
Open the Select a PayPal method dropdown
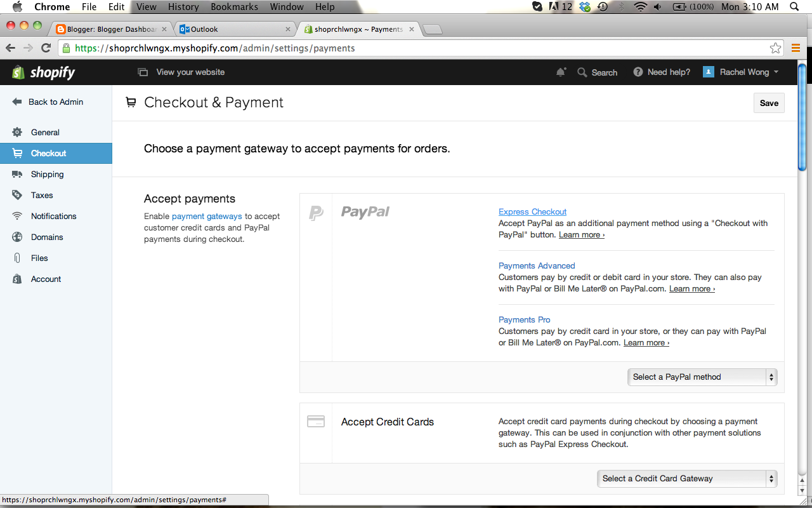[702, 377]
